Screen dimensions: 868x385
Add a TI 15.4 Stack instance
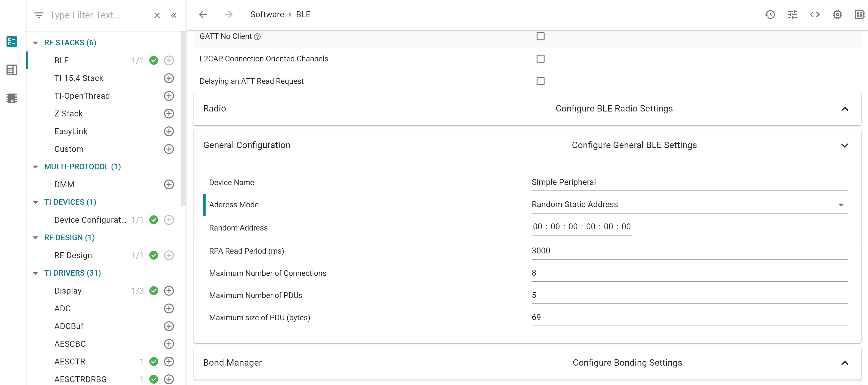(x=169, y=78)
